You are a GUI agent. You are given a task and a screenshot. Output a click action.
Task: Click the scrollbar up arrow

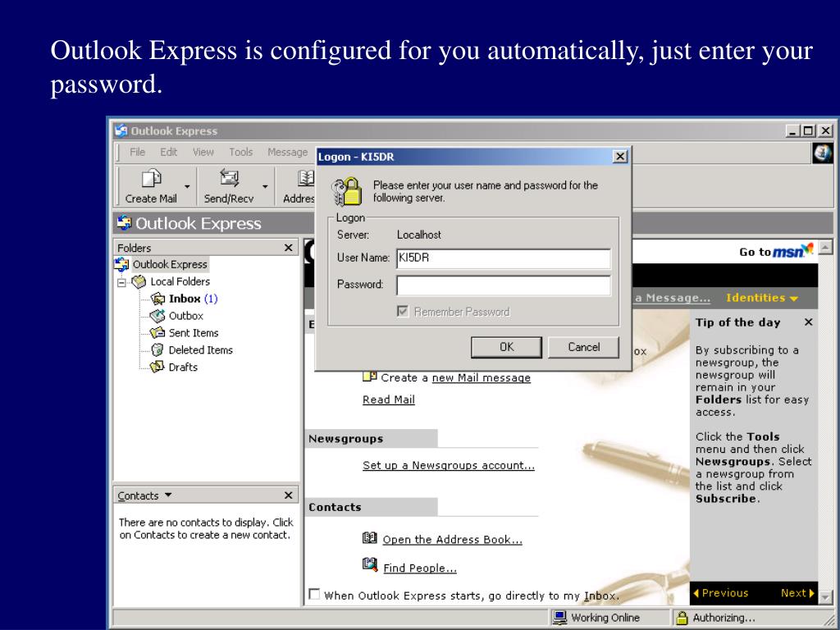[x=825, y=247]
